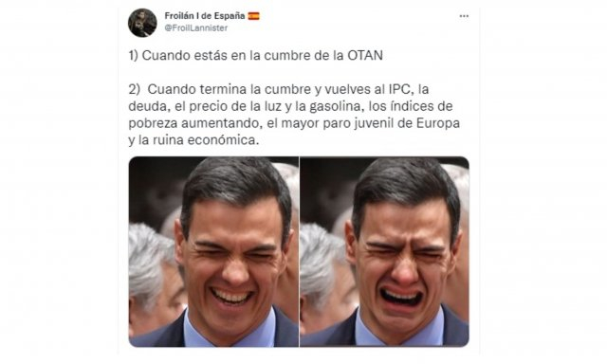Click the word deuda in the tweet

[x=148, y=106]
